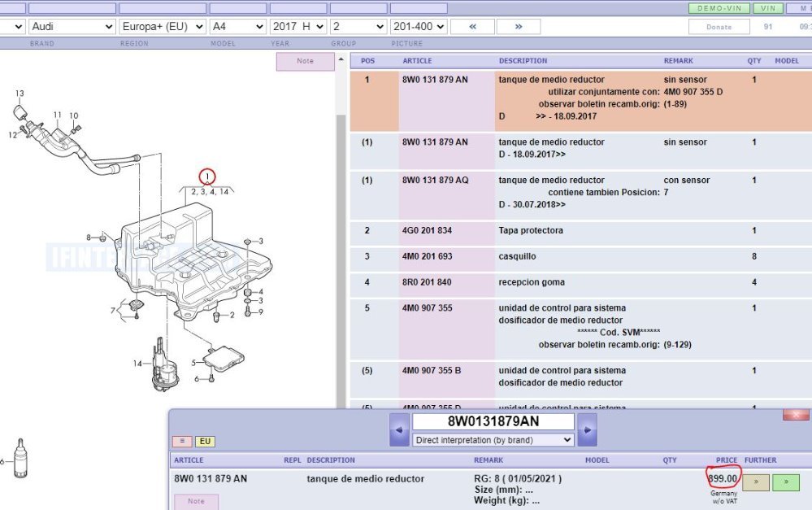Viewport: 812px width, 510px height.
Task: Click the FURTHER column header
Action: pos(760,460)
